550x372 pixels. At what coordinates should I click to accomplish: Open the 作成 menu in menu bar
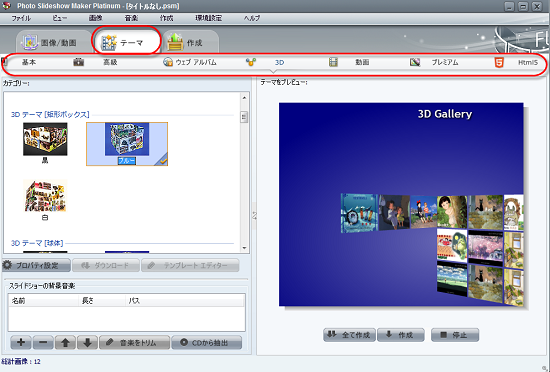[x=167, y=18]
